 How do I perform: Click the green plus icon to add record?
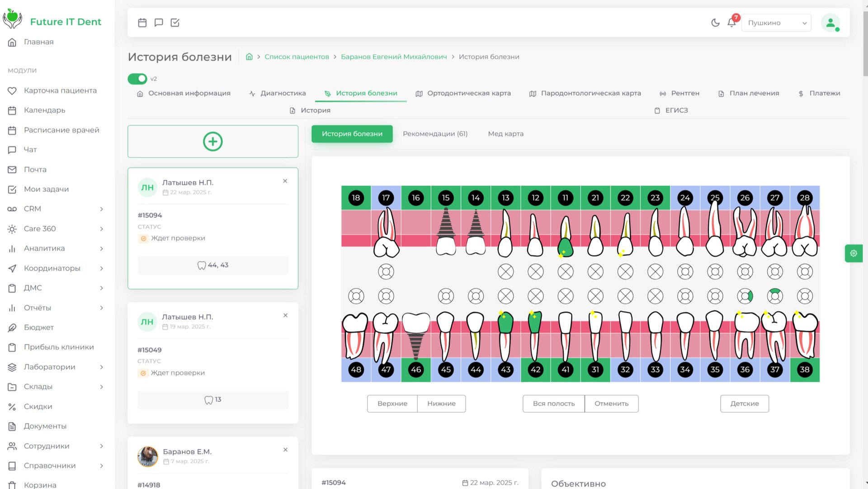[213, 142]
